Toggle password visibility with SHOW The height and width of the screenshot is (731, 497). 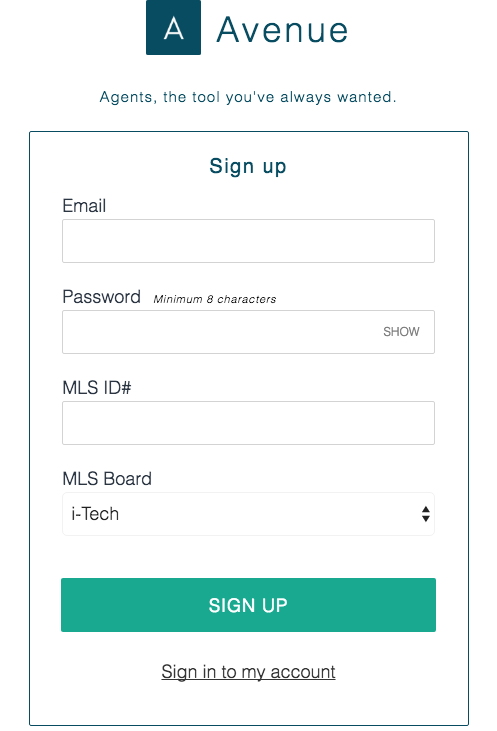[401, 331]
